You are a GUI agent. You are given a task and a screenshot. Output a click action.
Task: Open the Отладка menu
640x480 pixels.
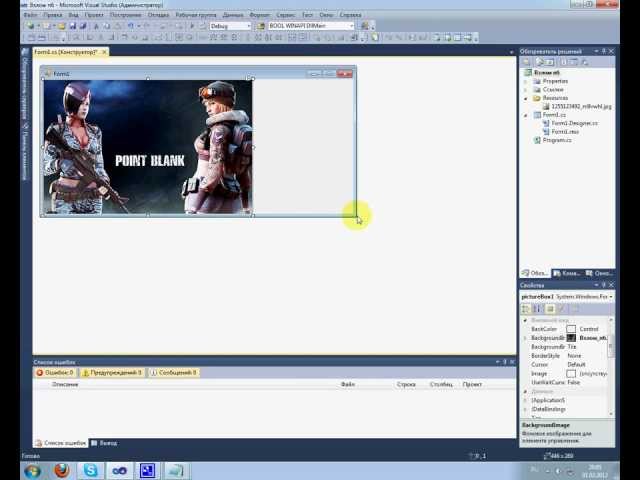pos(158,15)
